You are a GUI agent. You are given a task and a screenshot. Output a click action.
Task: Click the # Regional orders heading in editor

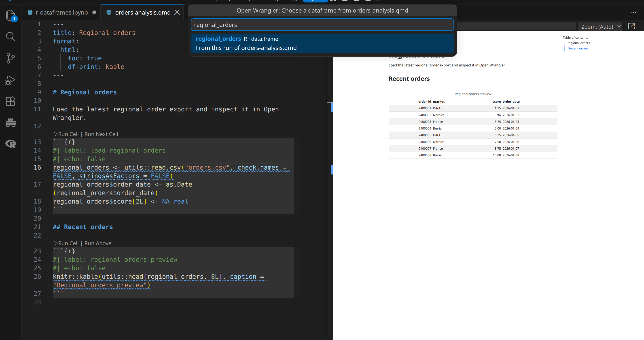point(85,92)
